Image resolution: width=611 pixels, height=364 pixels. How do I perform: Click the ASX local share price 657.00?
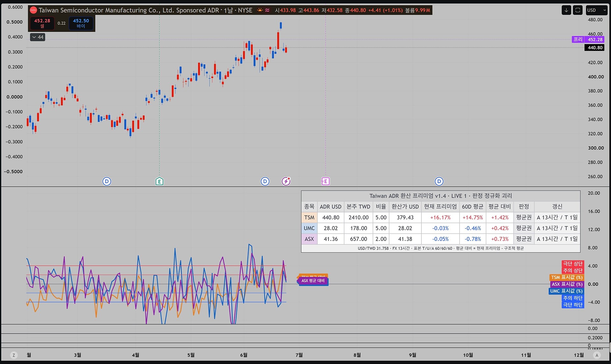359,239
